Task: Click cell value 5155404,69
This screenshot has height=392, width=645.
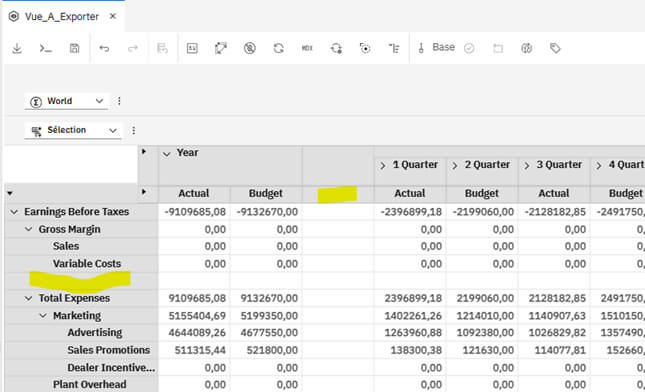Action: point(197,316)
